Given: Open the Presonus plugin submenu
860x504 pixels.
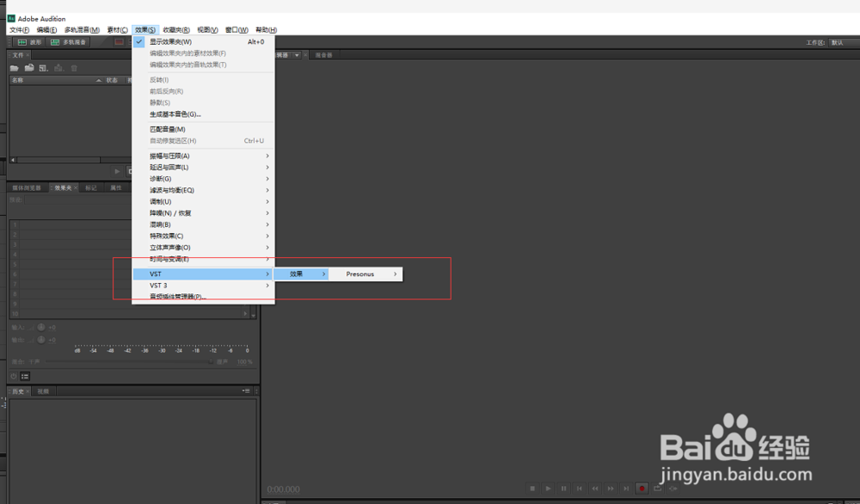Looking at the screenshot, I should click(x=365, y=274).
